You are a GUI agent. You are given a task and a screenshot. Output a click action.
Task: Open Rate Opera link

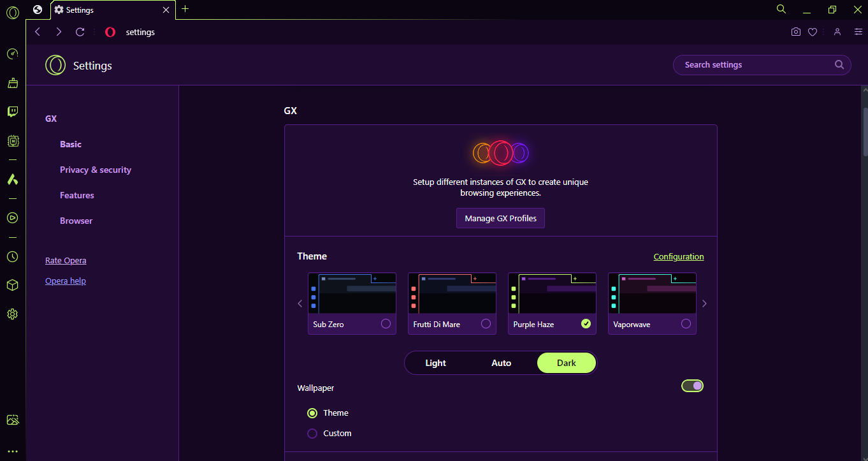[x=66, y=260]
